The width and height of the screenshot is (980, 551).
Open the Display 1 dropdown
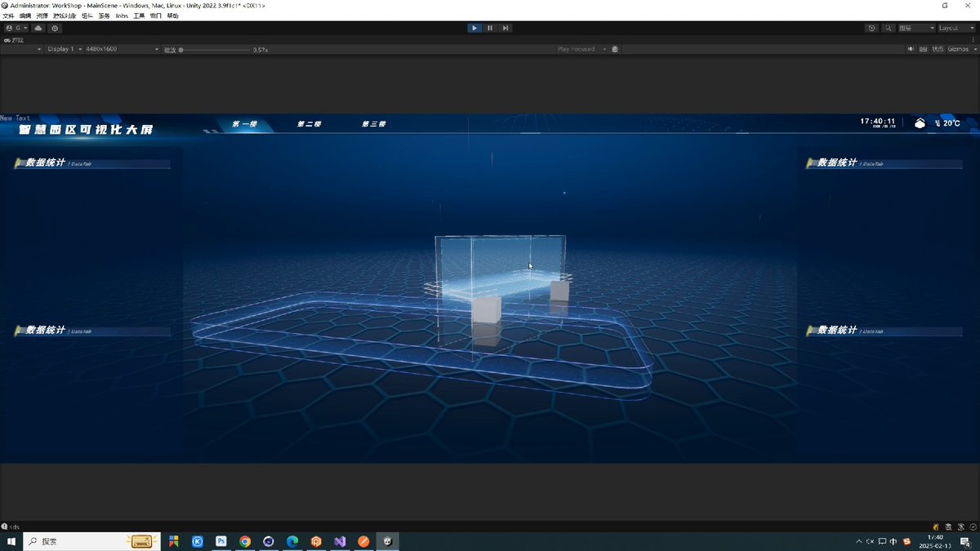63,49
